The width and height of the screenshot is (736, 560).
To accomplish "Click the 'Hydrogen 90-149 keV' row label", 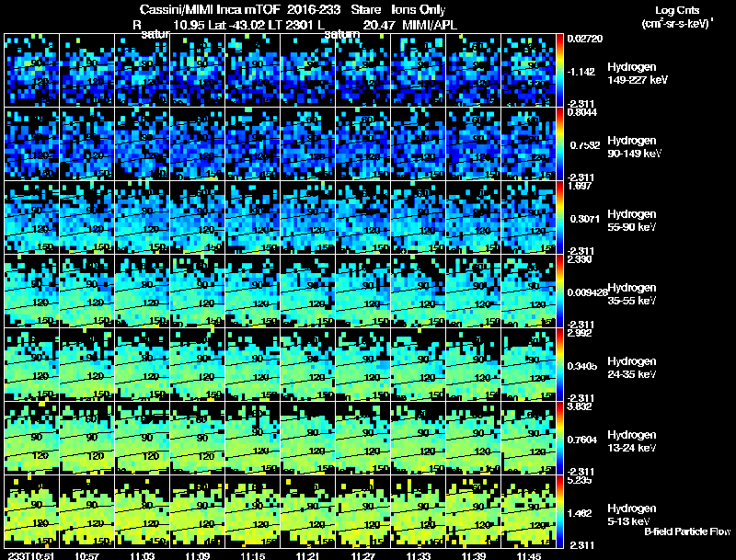I will pyautogui.click(x=634, y=147).
